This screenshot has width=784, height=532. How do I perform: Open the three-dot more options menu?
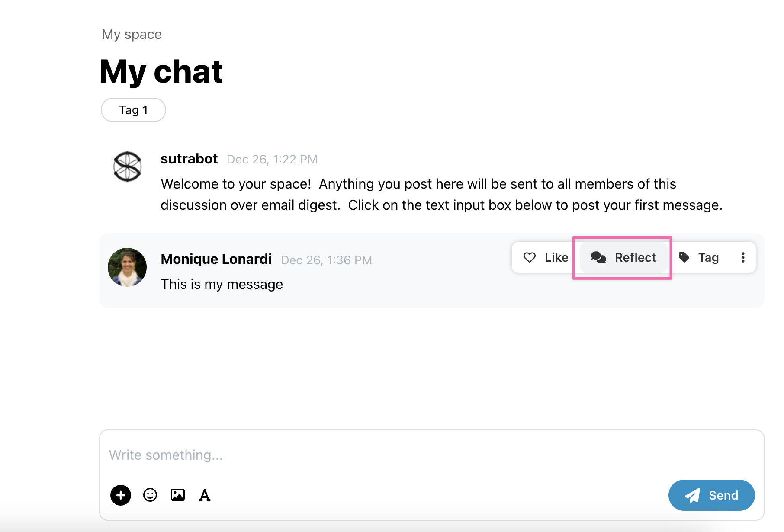coord(743,257)
